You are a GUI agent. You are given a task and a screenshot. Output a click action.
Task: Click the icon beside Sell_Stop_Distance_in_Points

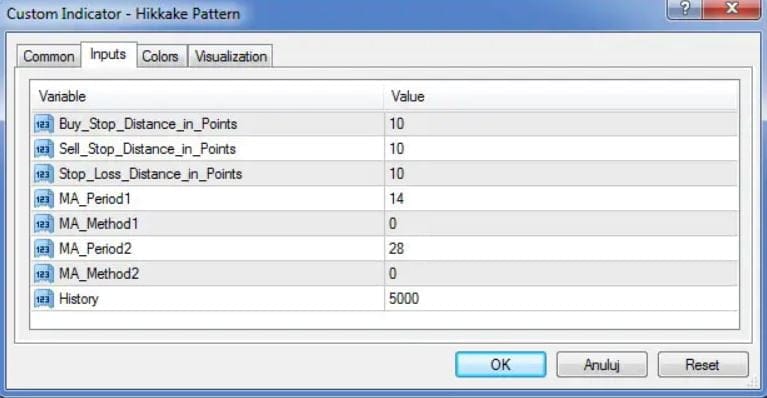pos(44,149)
